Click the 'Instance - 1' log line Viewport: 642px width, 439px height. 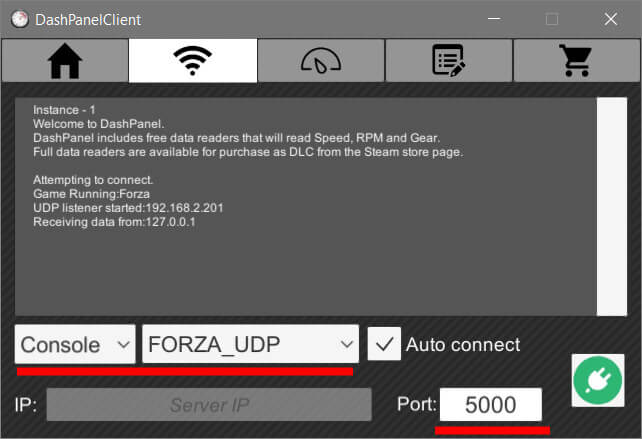coord(64,110)
